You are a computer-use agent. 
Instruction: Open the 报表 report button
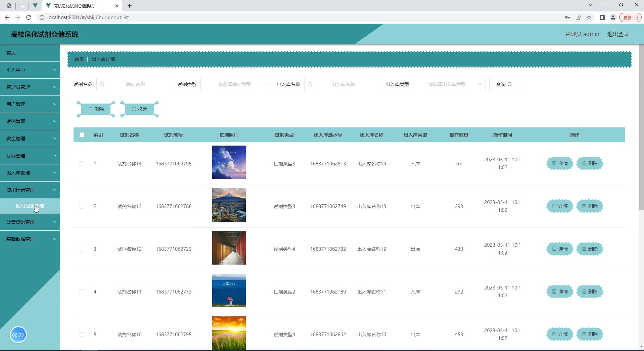139,109
